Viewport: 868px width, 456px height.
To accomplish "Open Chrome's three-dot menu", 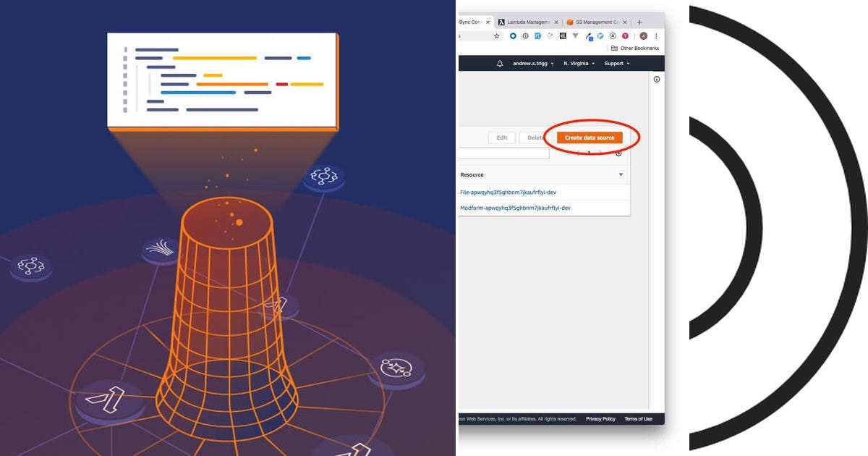I will pos(656,36).
